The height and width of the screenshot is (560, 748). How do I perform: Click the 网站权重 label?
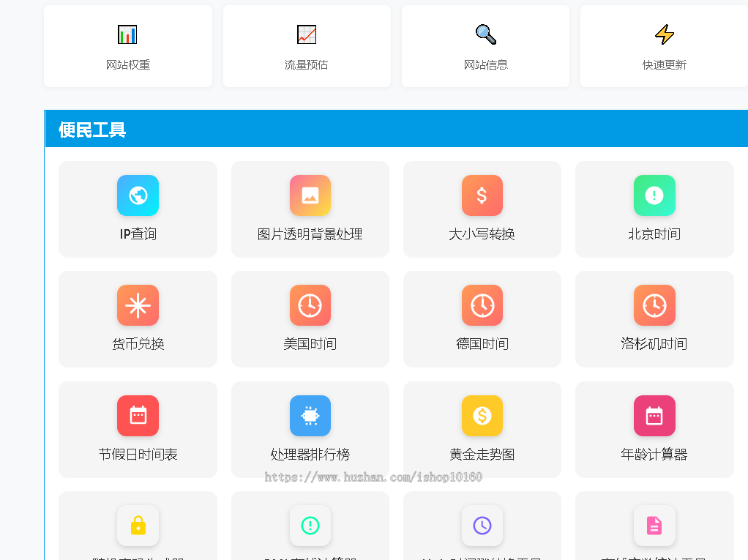pyautogui.click(x=128, y=65)
